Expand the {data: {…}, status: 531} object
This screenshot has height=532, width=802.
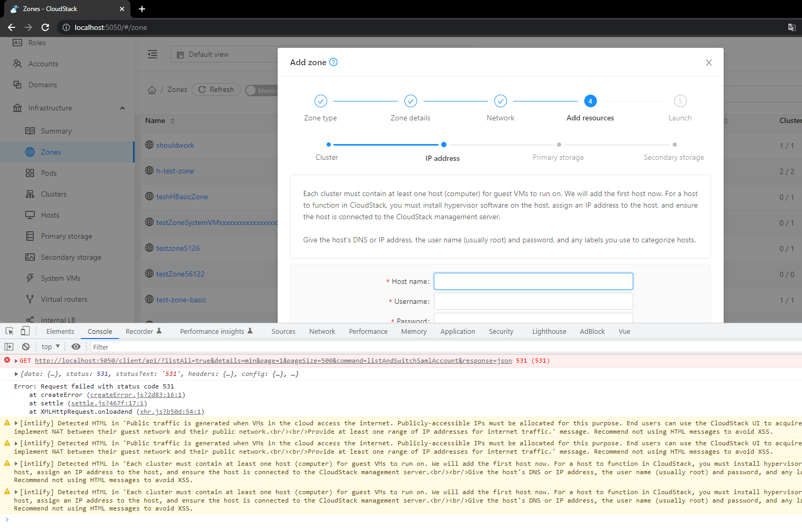click(x=16, y=374)
